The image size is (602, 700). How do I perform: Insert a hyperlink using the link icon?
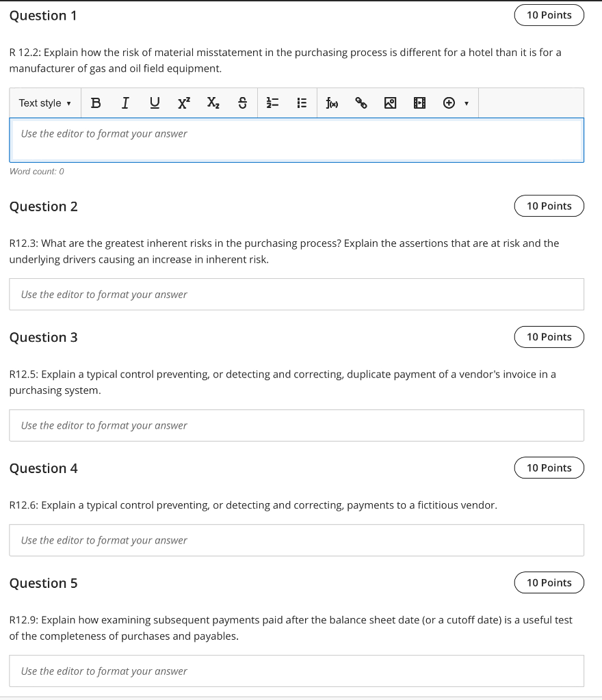coord(362,103)
